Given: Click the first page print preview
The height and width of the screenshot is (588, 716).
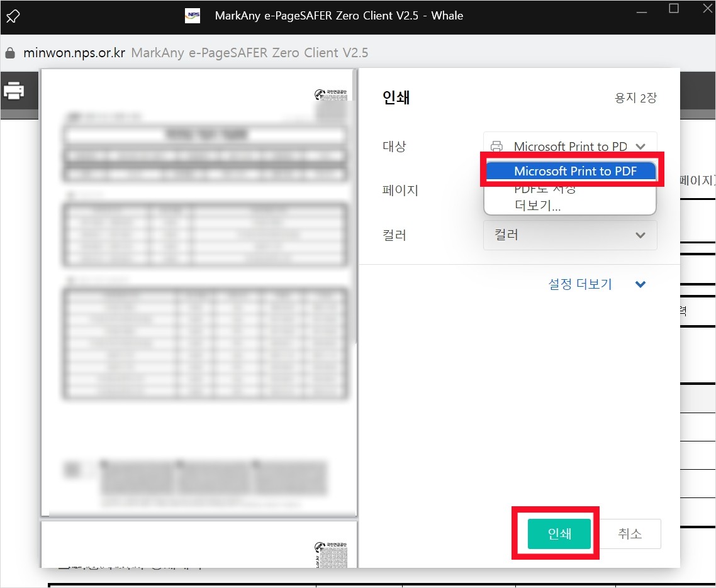Looking at the screenshot, I should click(x=199, y=292).
